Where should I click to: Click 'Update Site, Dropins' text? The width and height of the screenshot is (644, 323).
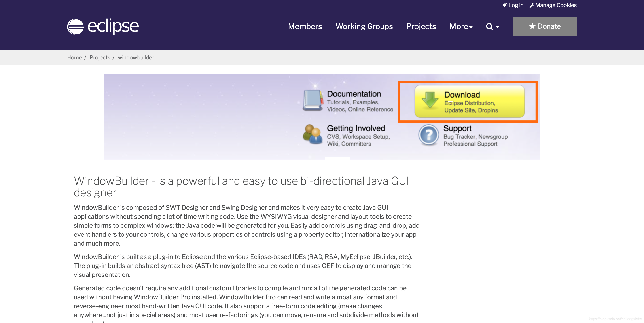(x=471, y=110)
